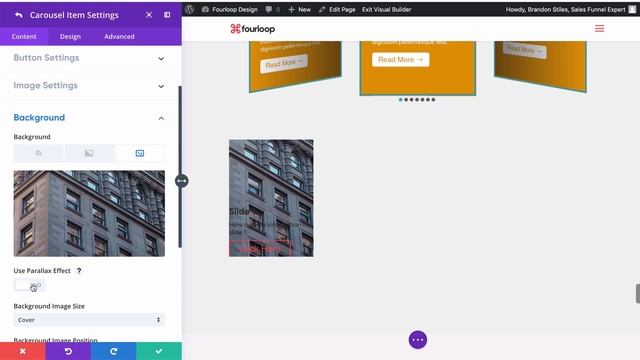Click the fourloop site logo

click(x=253, y=29)
